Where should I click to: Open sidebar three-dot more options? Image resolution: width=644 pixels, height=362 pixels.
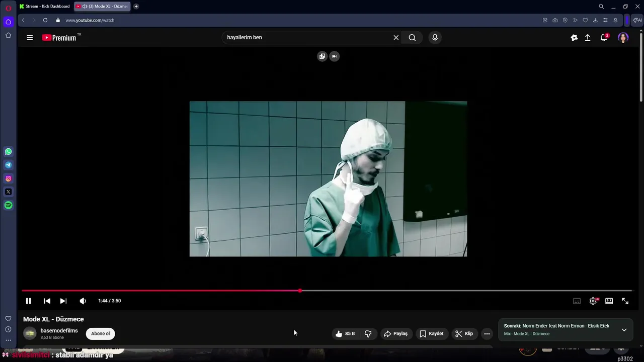pyautogui.click(x=8, y=340)
